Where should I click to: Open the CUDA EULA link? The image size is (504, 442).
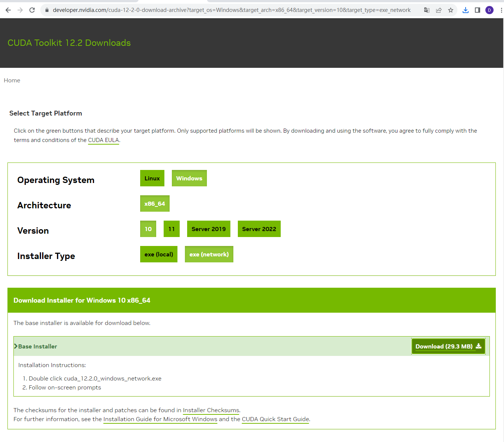pyautogui.click(x=103, y=140)
